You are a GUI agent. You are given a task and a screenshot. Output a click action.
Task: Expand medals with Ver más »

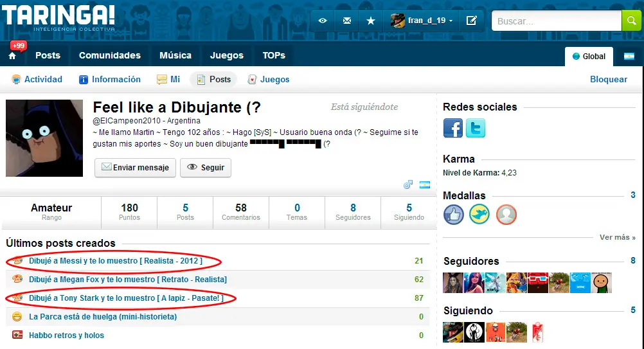pyautogui.click(x=617, y=237)
